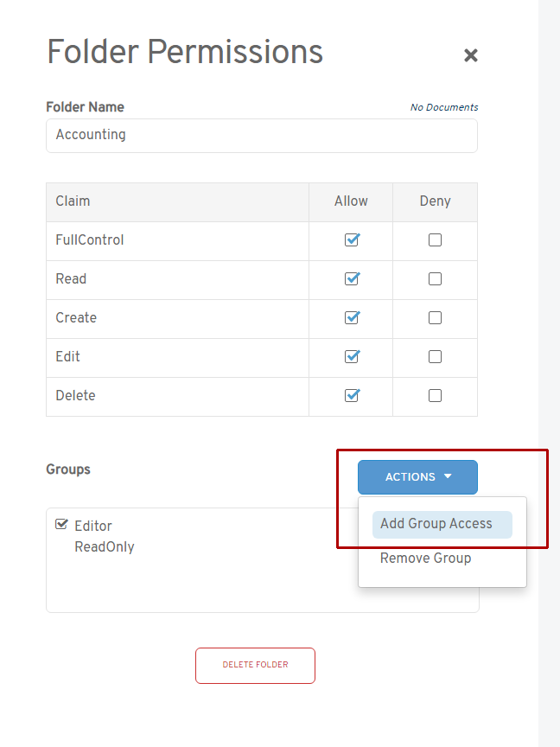560x747 pixels.
Task: Check Deny for FullControl claim
Action: click(435, 240)
